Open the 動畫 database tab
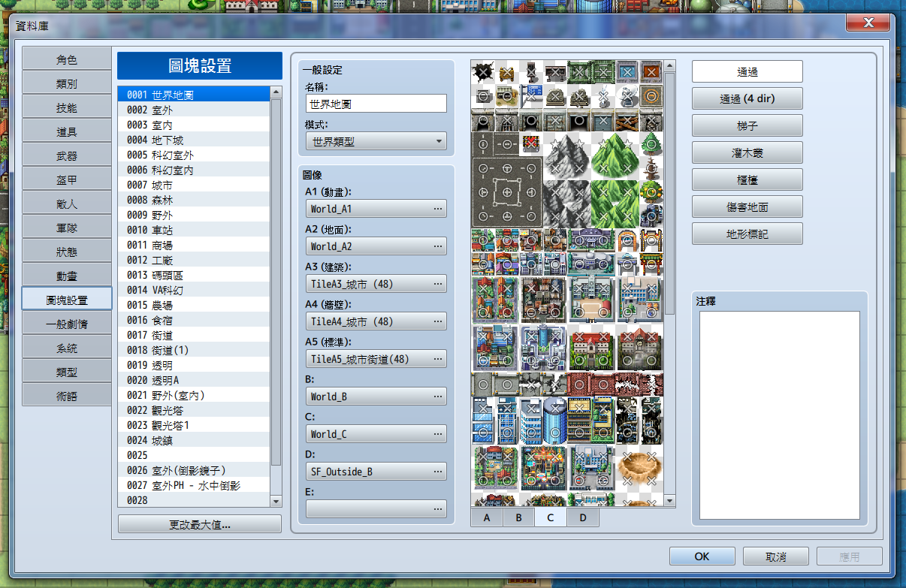Image resolution: width=906 pixels, height=588 pixels. (x=67, y=276)
